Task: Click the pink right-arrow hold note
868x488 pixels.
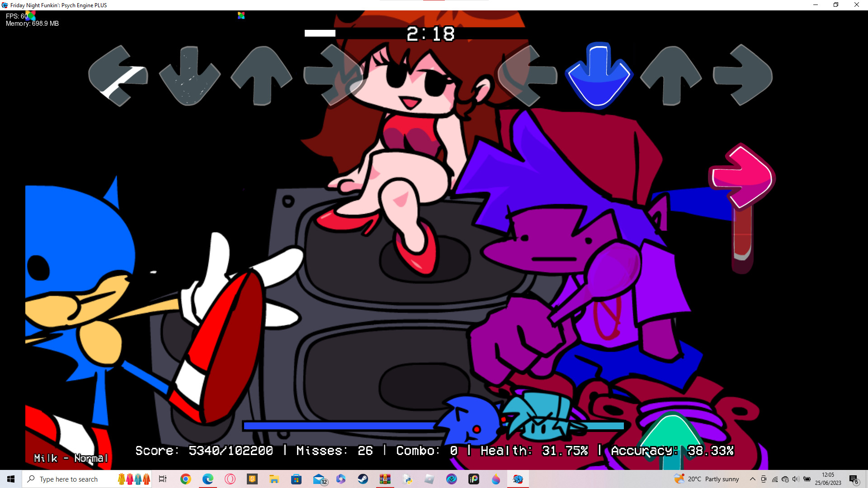Action: [742, 177]
